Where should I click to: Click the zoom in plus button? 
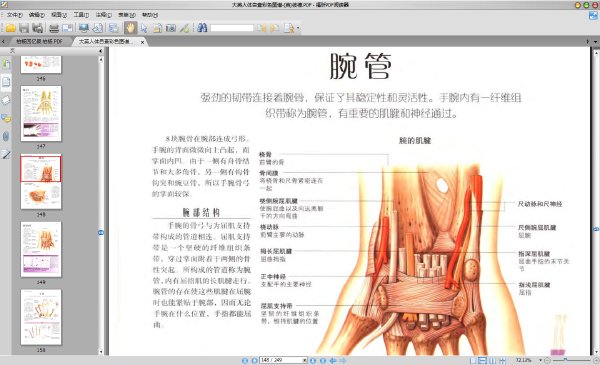(596, 360)
